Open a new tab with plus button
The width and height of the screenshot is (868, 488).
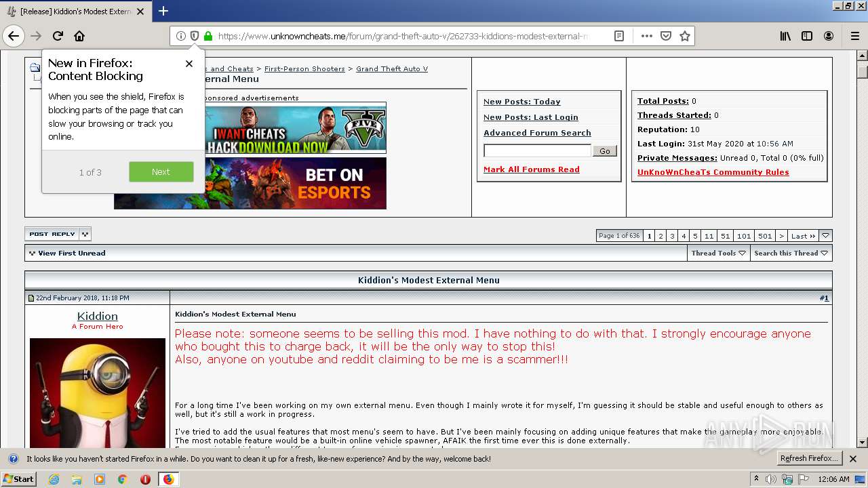[163, 11]
